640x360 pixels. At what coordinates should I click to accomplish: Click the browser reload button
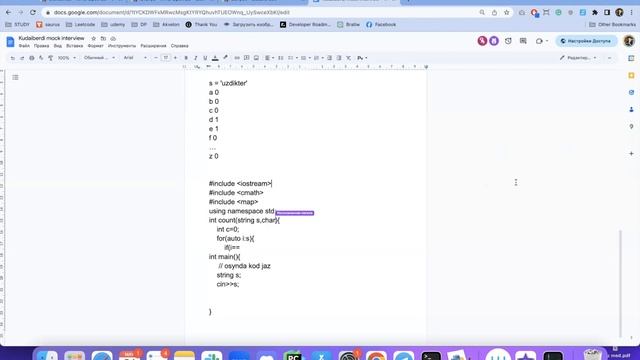[33, 13]
